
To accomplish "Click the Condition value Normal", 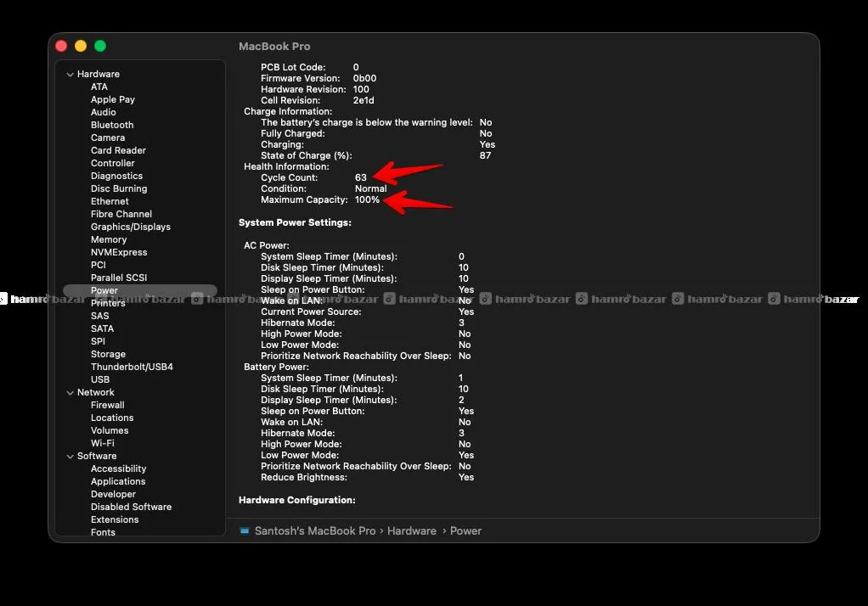I will (371, 188).
